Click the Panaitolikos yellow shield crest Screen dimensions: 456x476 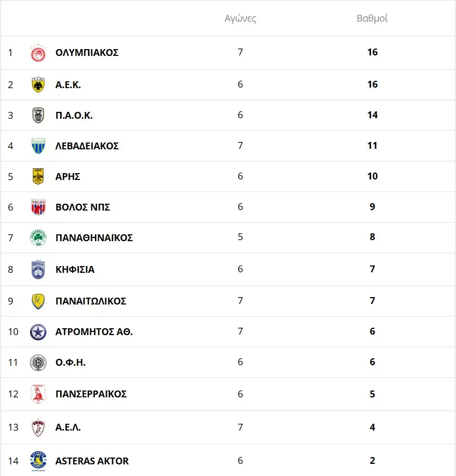click(x=38, y=301)
